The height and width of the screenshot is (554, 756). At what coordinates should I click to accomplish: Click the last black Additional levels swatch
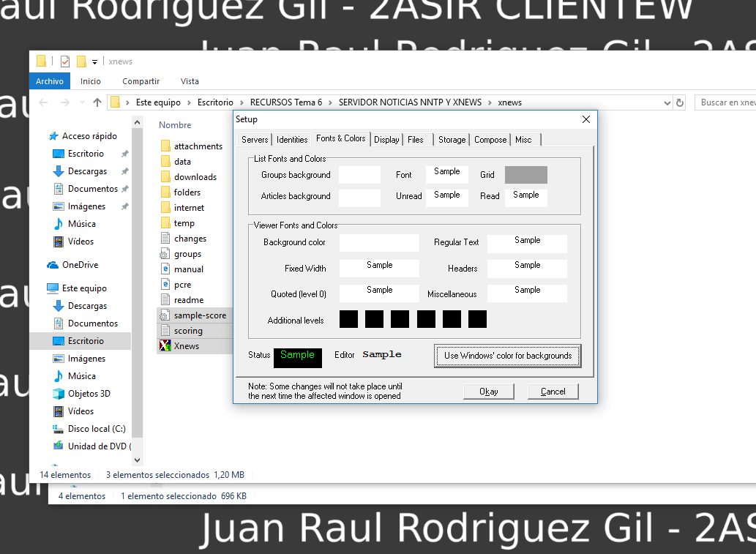coord(477,319)
